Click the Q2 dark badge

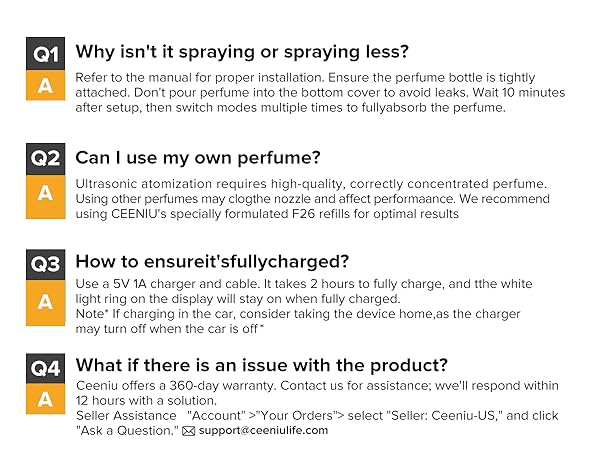45,159
